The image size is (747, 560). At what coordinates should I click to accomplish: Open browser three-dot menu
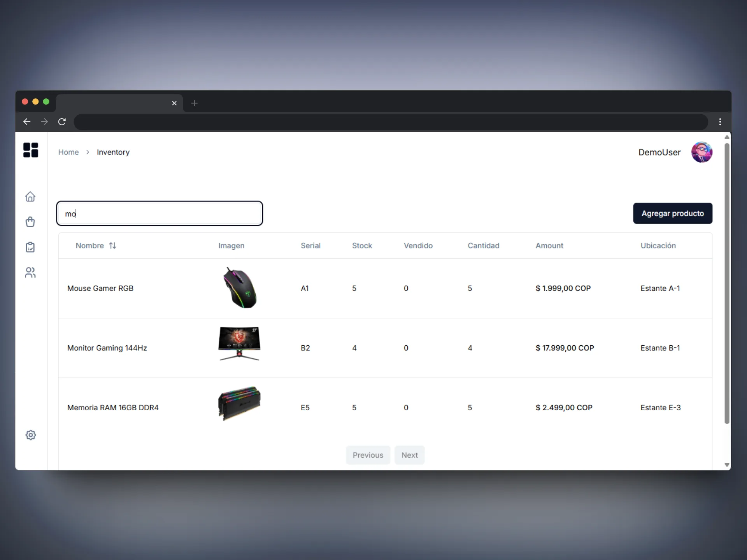click(720, 122)
